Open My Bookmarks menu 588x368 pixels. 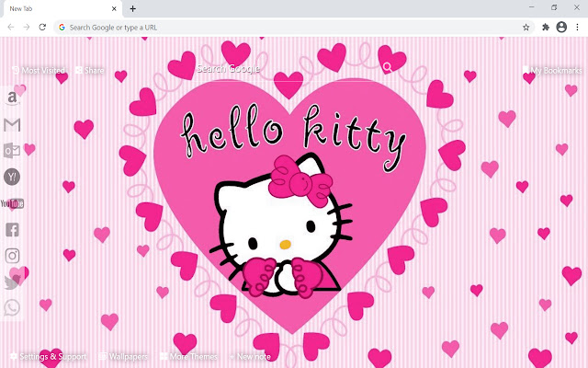point(552,70)
